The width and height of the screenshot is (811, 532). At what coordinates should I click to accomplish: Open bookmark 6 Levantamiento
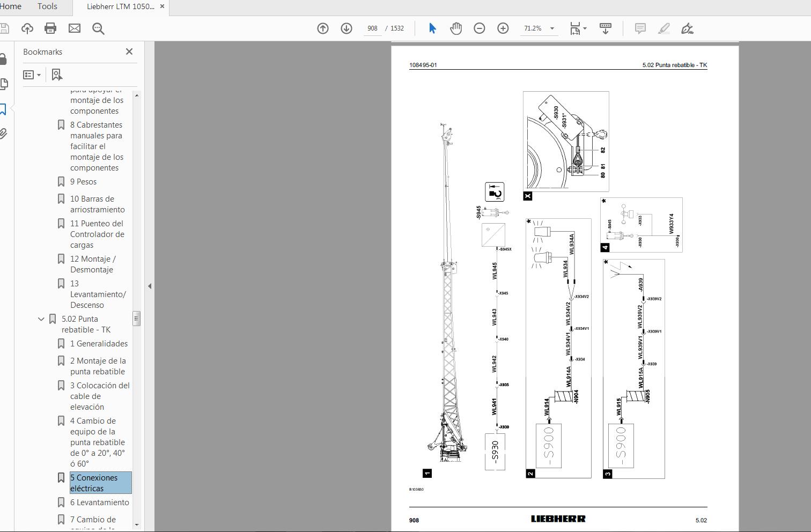pos(99,503)
